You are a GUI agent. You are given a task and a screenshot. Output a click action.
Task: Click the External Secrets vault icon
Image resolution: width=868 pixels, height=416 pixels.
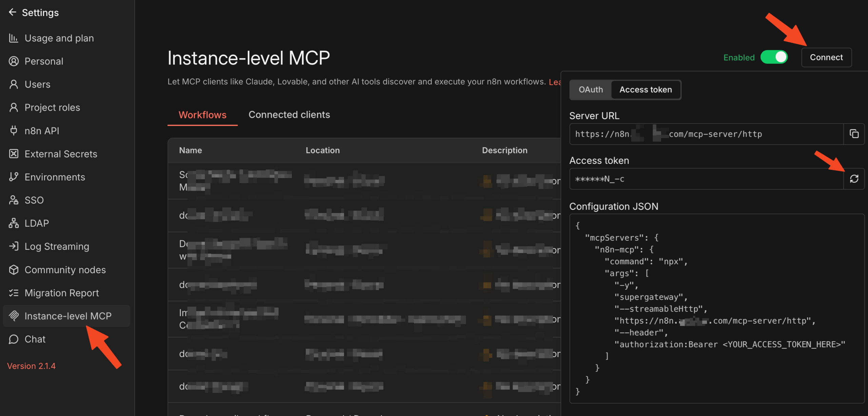pyautogui.click(x=14, y=154)
